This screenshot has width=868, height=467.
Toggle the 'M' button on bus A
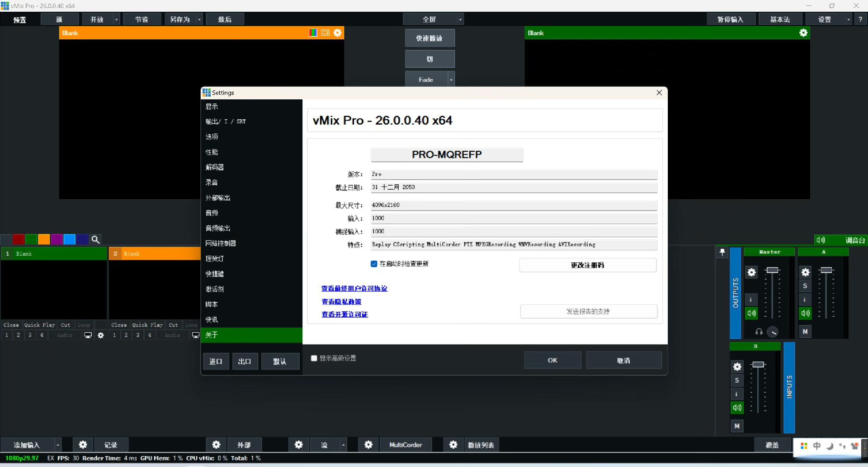(805, 332)
